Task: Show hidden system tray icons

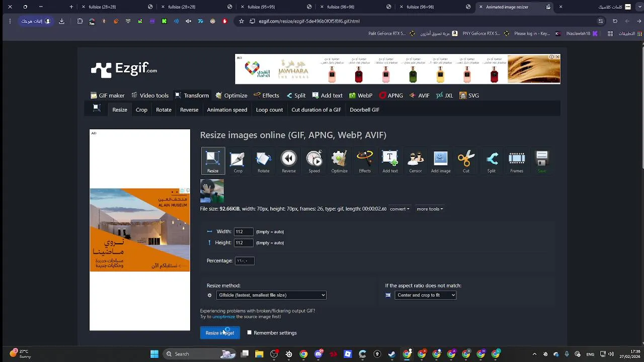Action: pos(534,354)
